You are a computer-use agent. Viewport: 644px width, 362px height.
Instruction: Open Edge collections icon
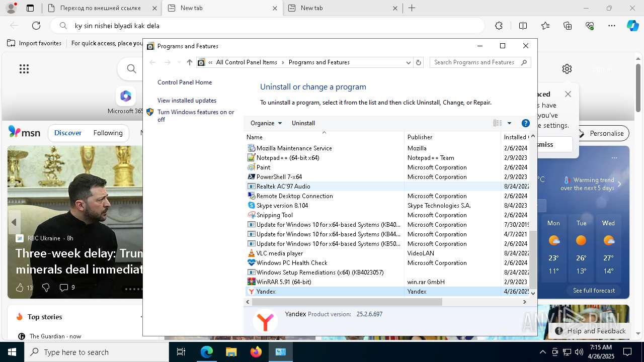[x=568, y=26]
